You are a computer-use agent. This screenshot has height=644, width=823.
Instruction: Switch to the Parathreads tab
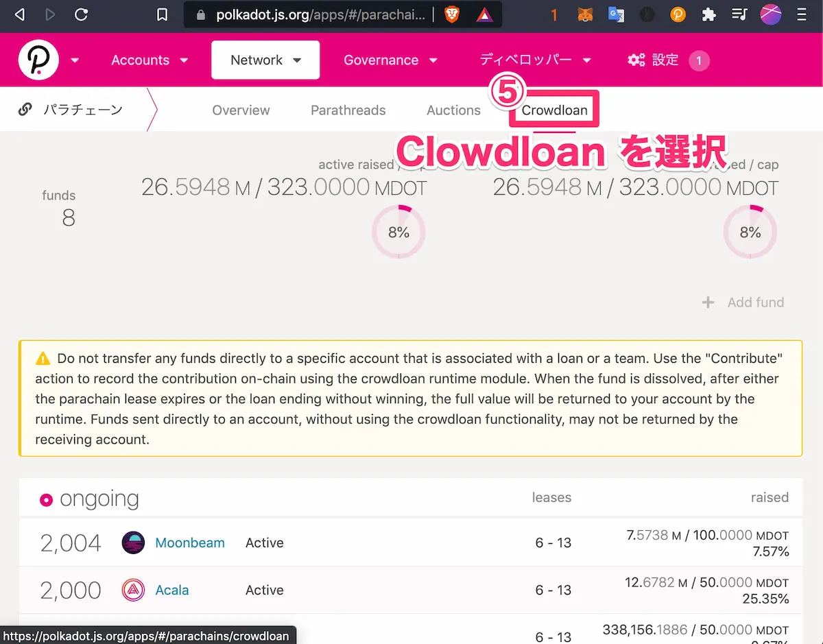coord(348,110)
